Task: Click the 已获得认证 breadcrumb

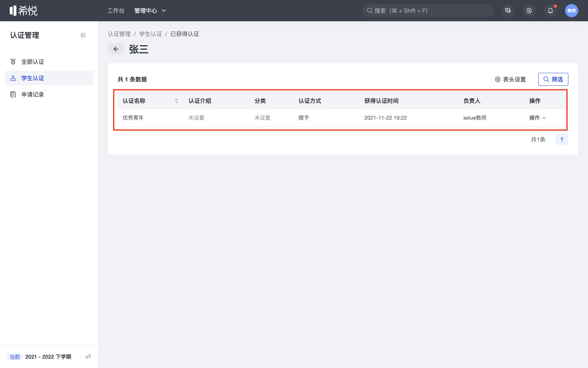Action: tap(185, 34)
